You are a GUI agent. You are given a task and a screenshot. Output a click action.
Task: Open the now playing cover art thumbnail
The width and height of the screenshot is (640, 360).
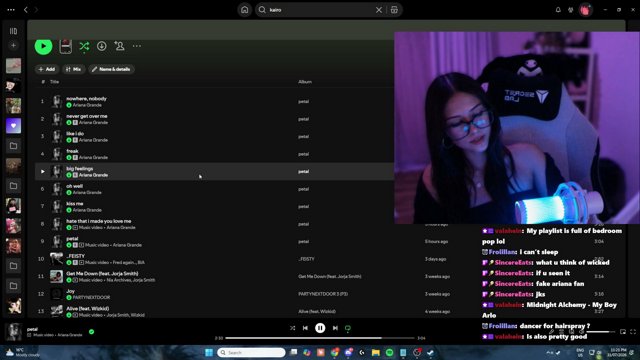[13, 332]
